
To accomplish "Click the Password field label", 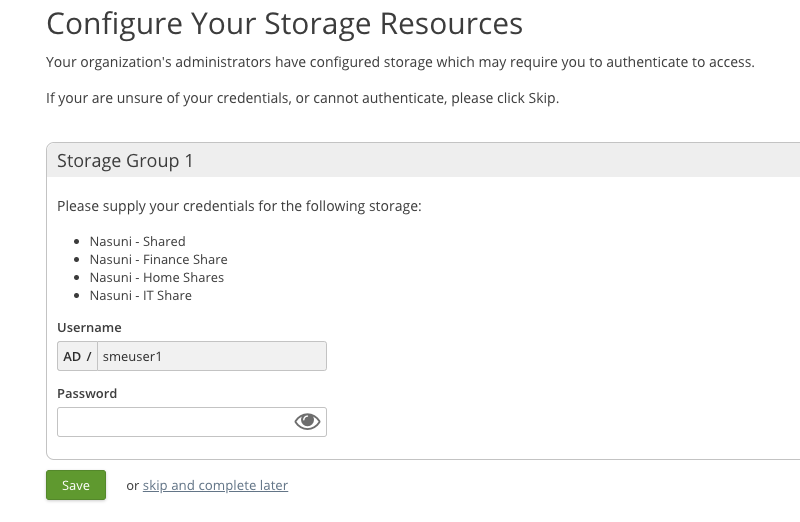I will [x=87, y=393].
